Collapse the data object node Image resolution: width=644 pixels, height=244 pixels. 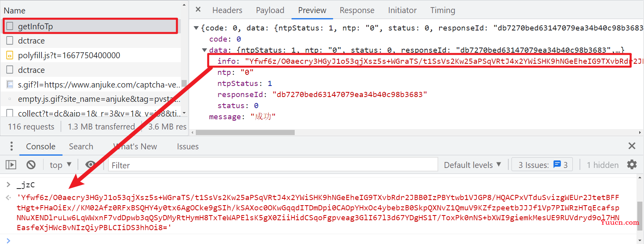coord(205,50)
